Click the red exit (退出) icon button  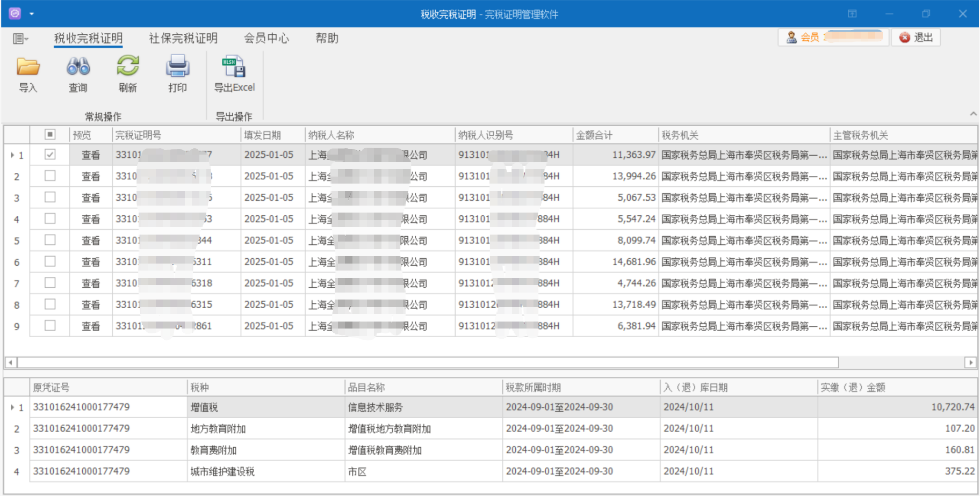pos(905,38)
